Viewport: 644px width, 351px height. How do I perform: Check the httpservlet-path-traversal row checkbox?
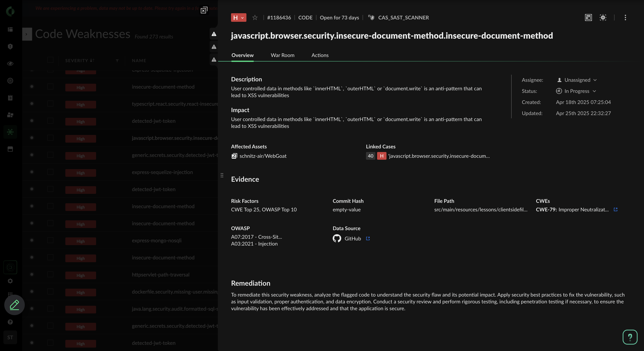(50, 275)
